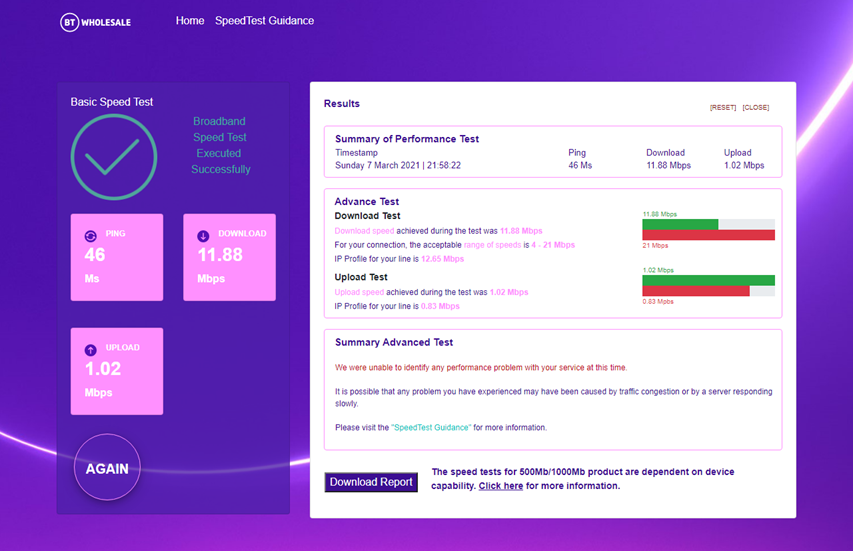Image resolution: width=853 pixels, height=551 pixels.
Task: Open the Home menu item
Action: click(190, 21)
